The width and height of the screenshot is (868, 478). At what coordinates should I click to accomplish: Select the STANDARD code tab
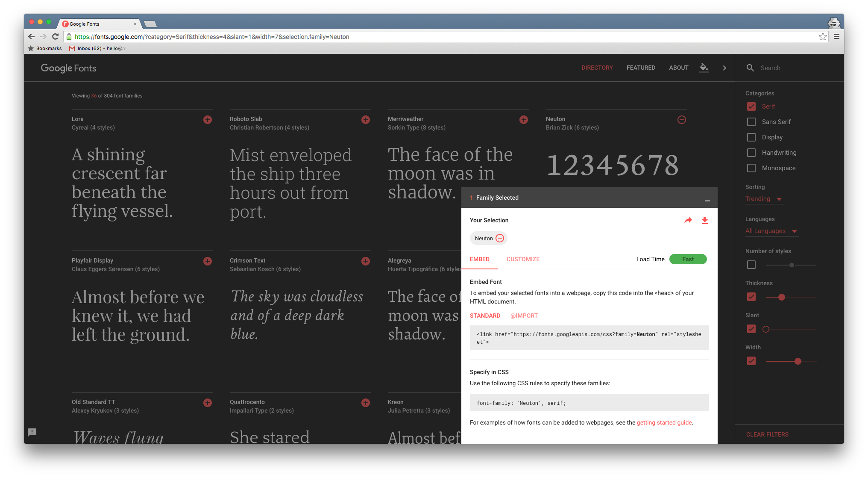click(x=485, y=316)
